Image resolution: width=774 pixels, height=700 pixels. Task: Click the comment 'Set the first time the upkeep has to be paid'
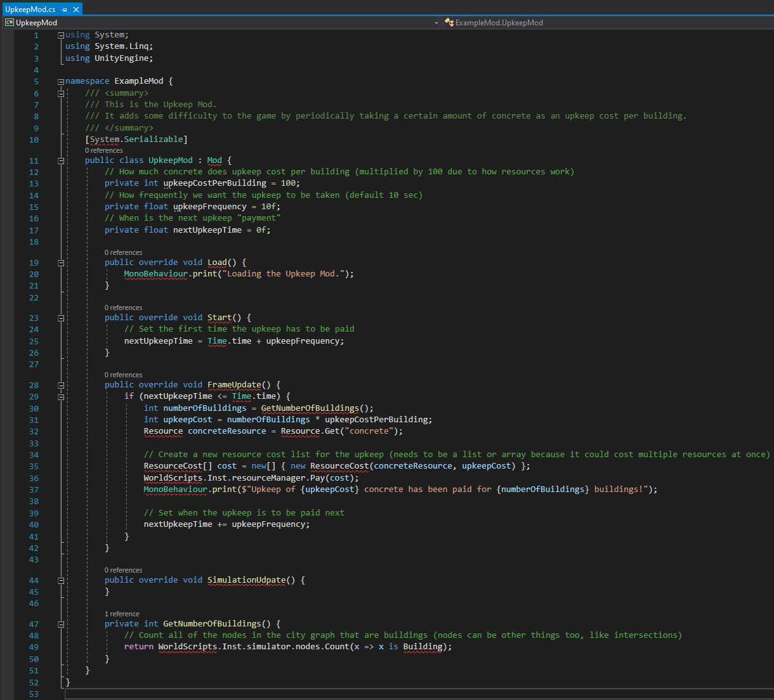[239, 329]
